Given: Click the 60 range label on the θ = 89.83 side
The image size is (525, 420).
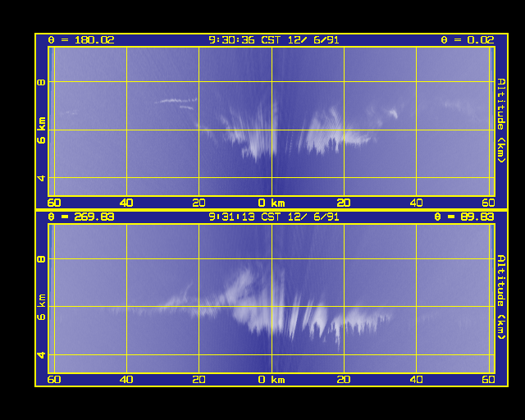Looking at the screenshot, I should coord(489,380).
